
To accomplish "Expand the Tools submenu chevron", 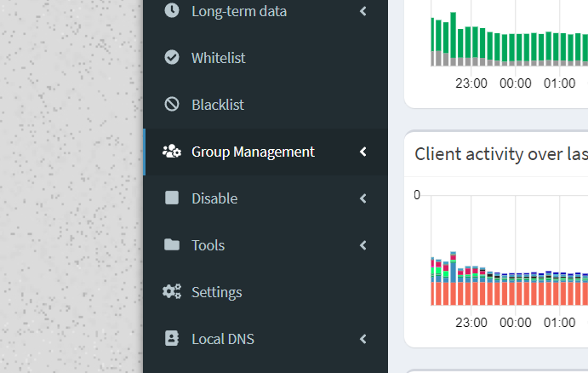I will point(363,245).
